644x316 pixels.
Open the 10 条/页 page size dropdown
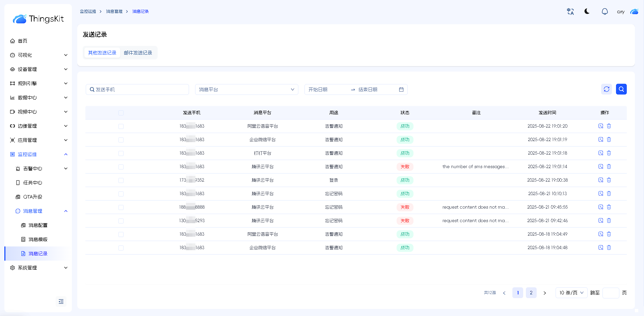pos(571,293)
